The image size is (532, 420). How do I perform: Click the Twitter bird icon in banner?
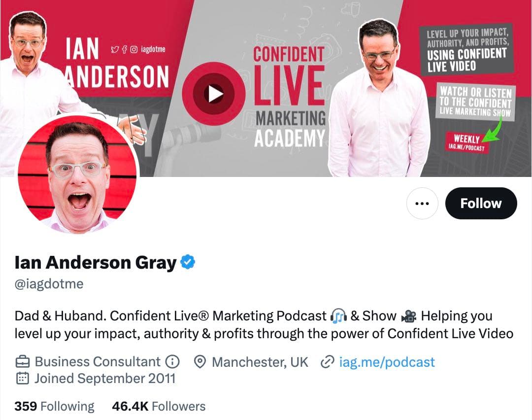(x=115, y=50)
